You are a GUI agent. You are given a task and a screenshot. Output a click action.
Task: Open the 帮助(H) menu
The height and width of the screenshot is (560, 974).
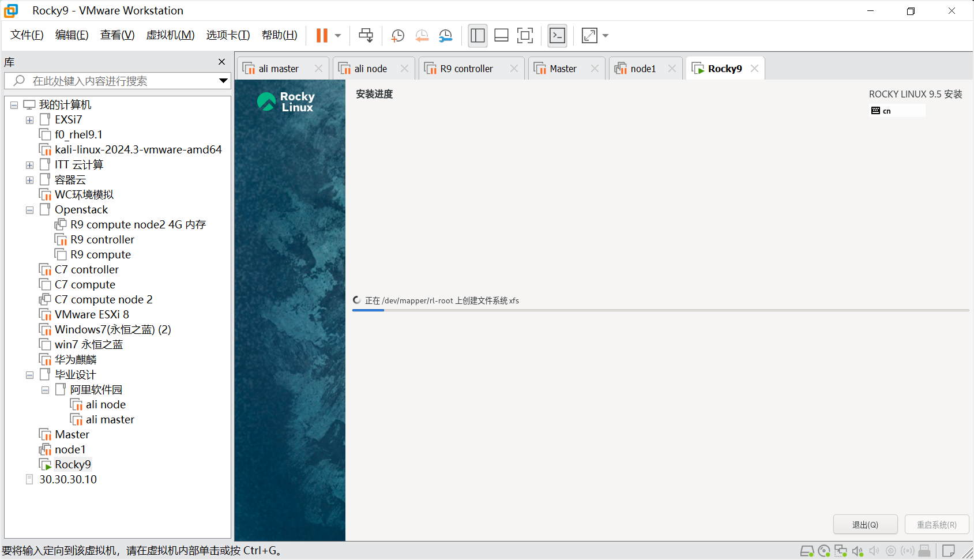click(x=280, y=35)
